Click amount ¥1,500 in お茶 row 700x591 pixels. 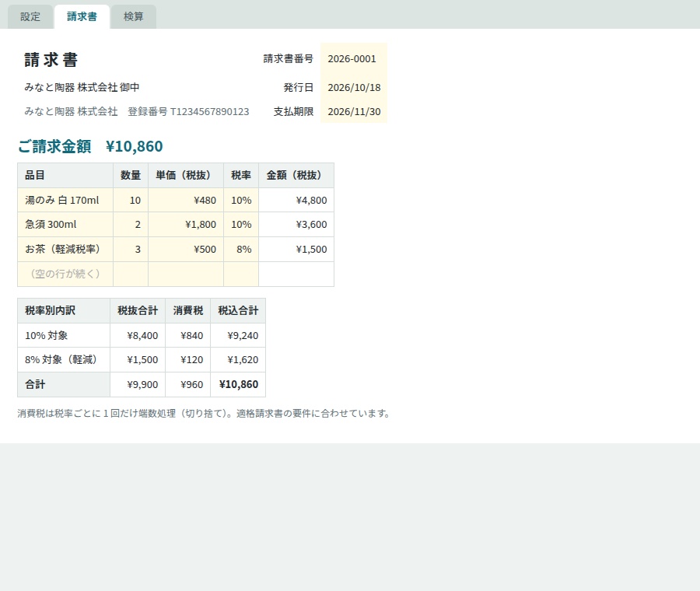(296, 249)
